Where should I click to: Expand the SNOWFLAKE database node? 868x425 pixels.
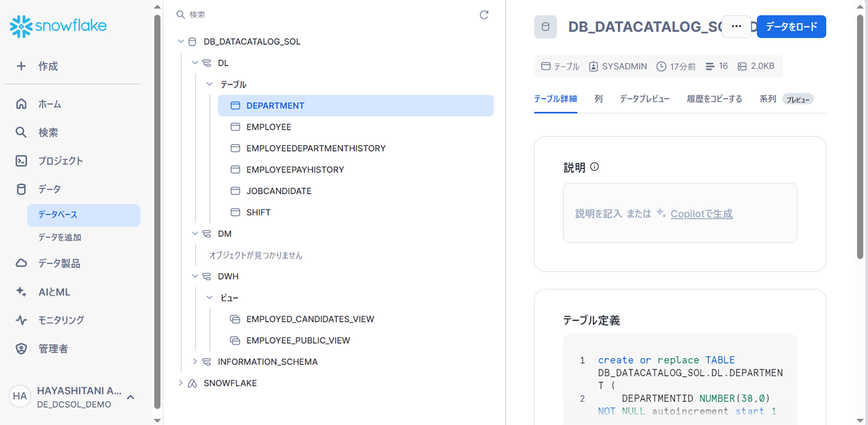(x=181, y=383)
